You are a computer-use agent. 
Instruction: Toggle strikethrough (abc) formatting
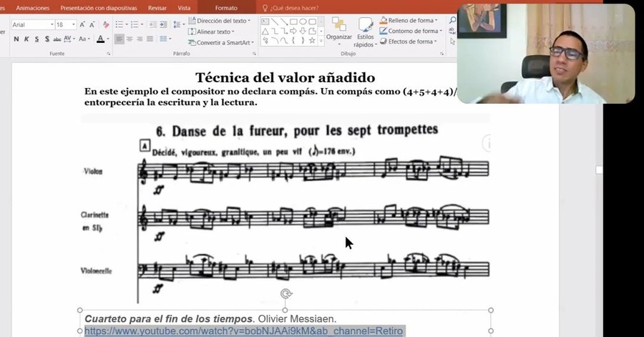click(57, 39)
